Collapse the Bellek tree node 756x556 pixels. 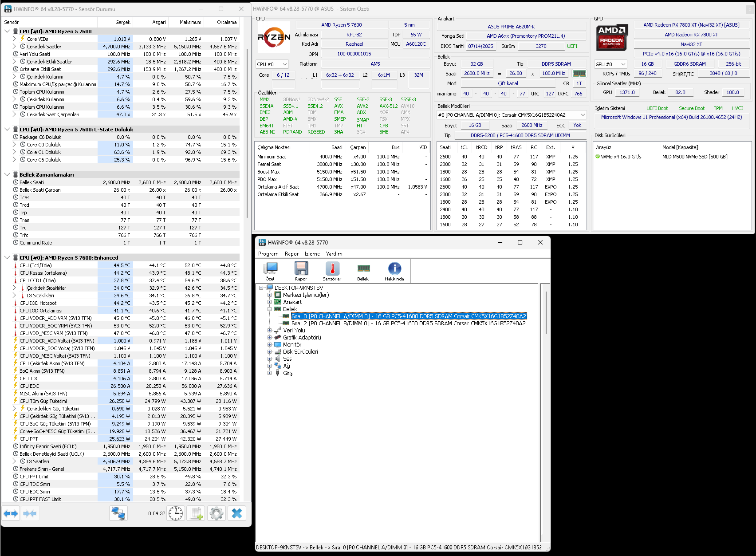269,309
